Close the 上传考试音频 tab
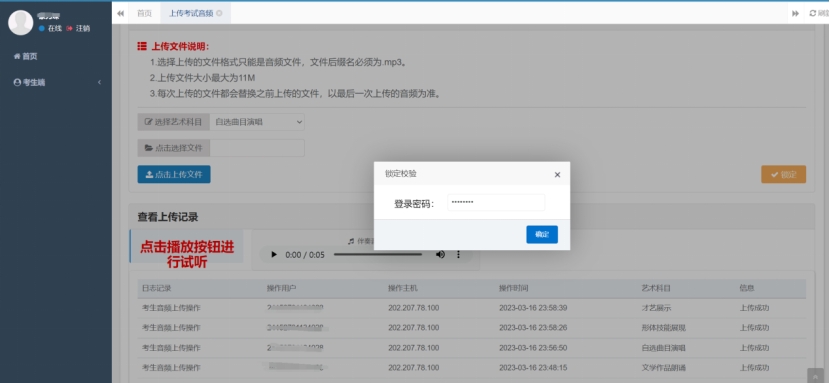Viewport: 830px width, 383px height. click(x=219, y=13)
